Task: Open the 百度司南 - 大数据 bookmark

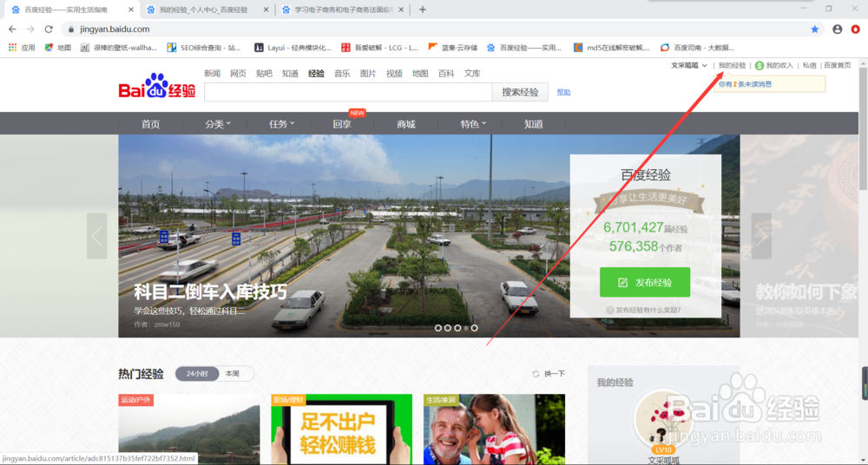Action: coord(698,48)
